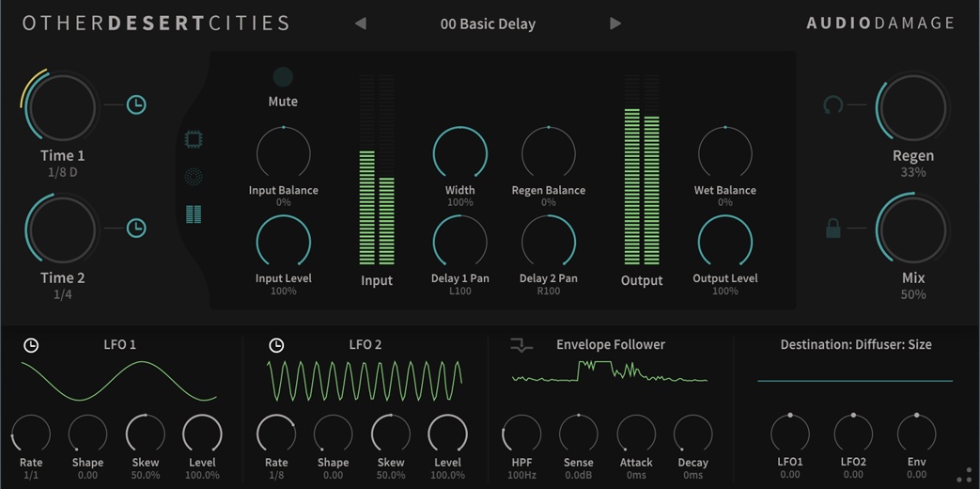Viewport: 980px width, 489px height.
Task: Click the Wet Balance knob
Action: (x=725, y=153)
